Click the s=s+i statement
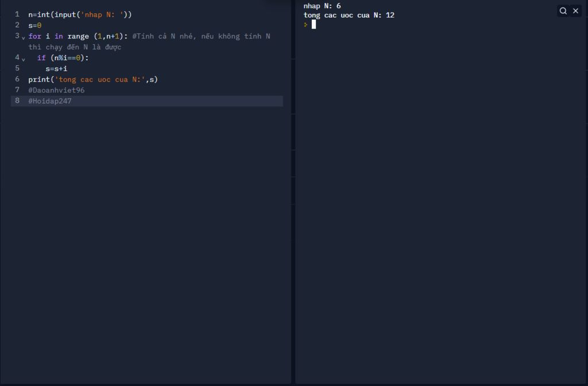The height and width of the screenshot is (386, 588). coord(56,69)
